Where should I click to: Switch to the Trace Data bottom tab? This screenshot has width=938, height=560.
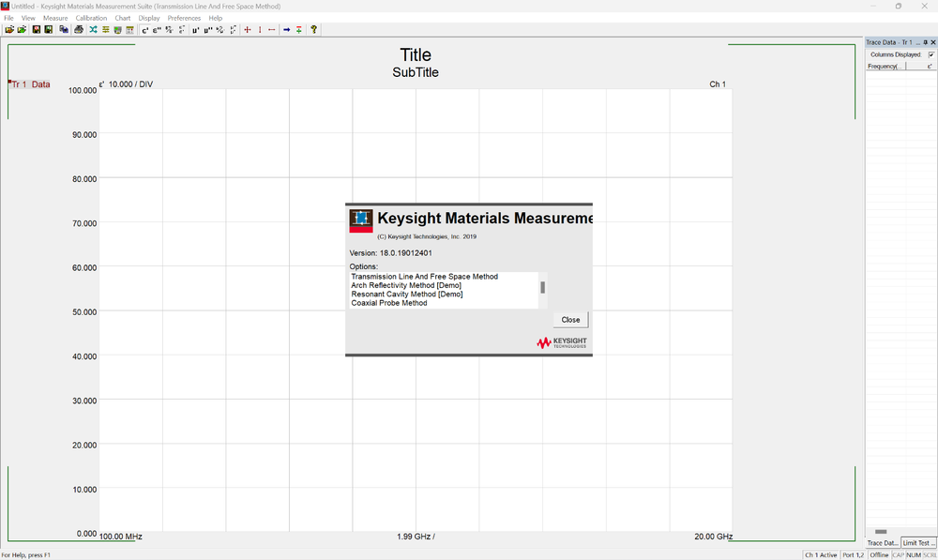[x=882, y=542]
